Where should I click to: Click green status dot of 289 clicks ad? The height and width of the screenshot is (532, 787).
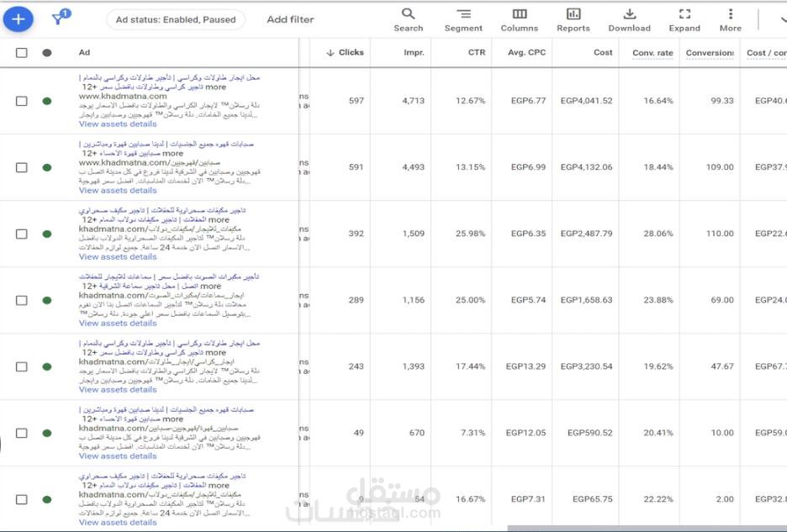[x=47, y=300]
